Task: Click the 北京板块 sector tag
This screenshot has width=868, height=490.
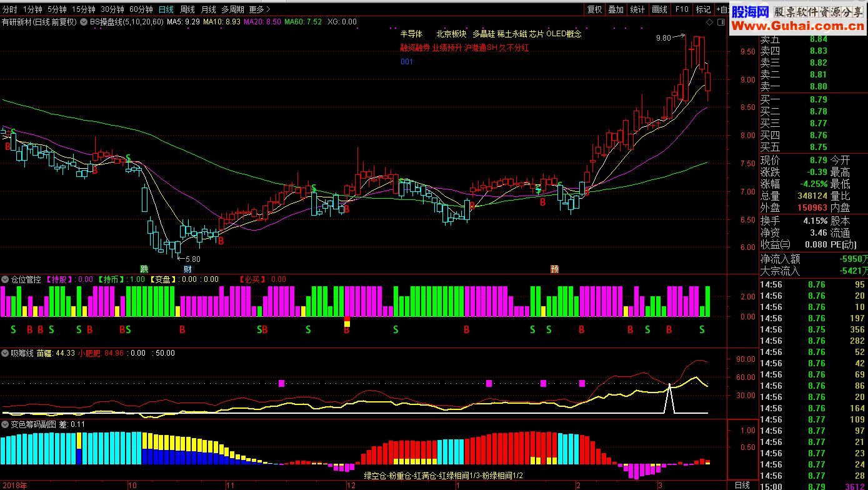Action: (x=451, y=34)
